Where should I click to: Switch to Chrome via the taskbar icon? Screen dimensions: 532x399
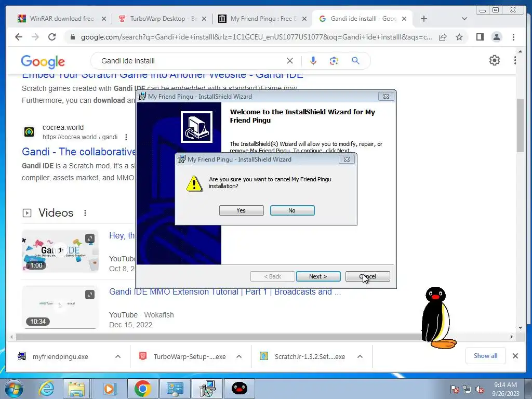142,389
